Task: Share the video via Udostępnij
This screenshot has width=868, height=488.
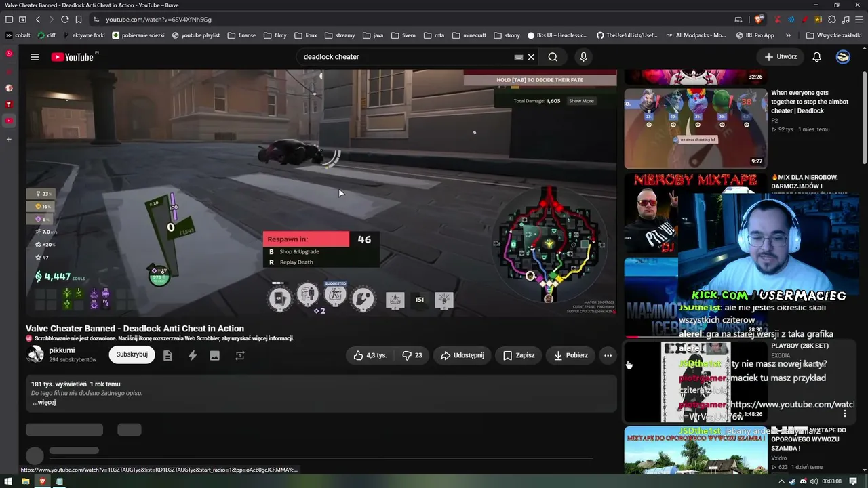Action: pos(462,355)
